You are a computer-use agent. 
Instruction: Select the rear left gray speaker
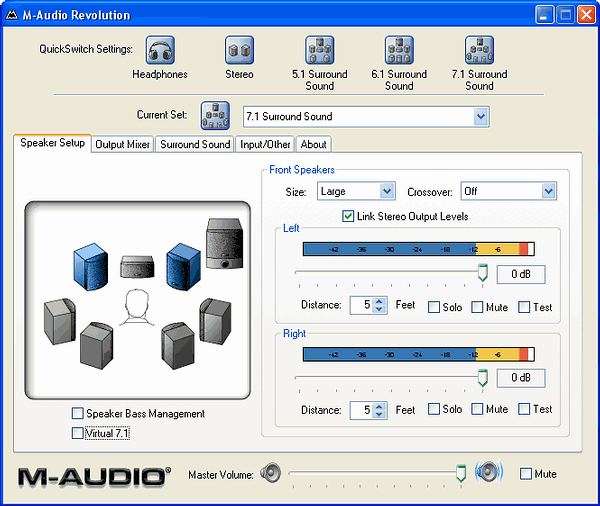96,346
